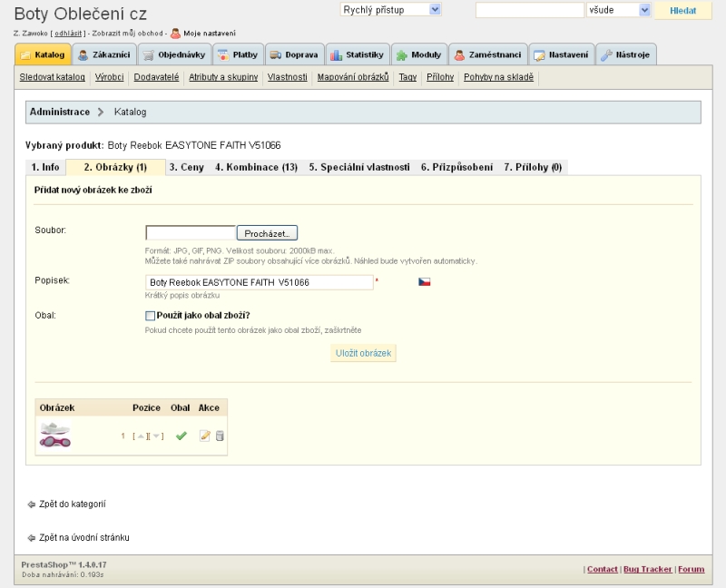Image resolution: width=726 pixels, height=588 pixels.
Task: Click the Popisek description text field
Action: (259, 282)
